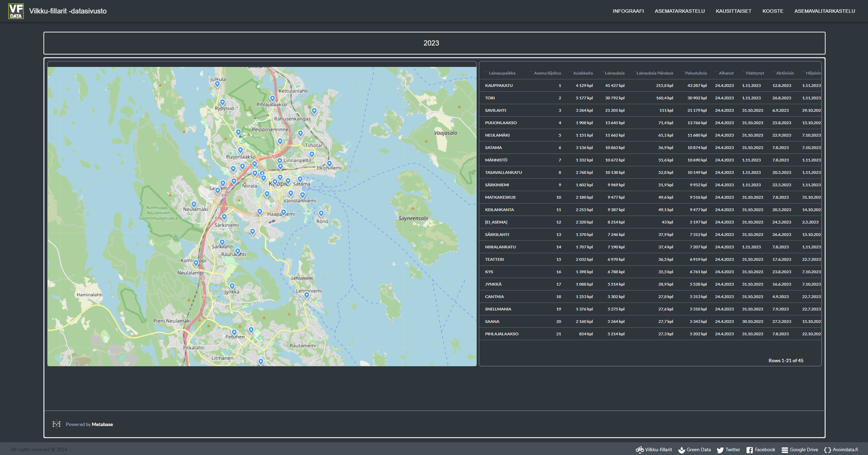The width and height of the screenshot is (868, 455).
Task: Click the SNELLMANIA station name
Action: (x=498, y=309)
